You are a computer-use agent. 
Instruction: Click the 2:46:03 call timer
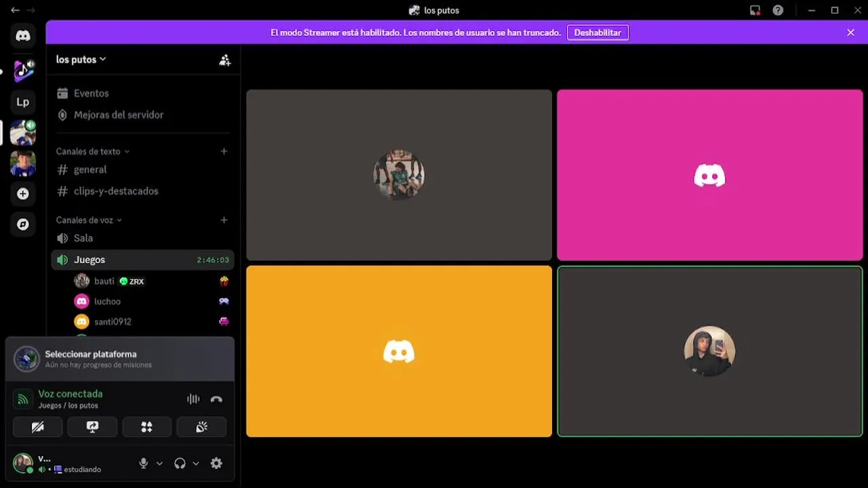(213, 260)
